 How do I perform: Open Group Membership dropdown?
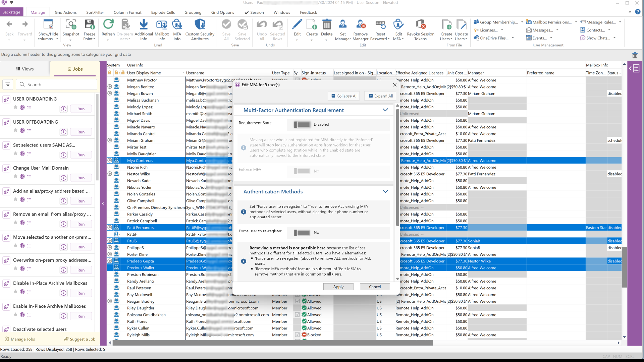(x=522, y=22)
